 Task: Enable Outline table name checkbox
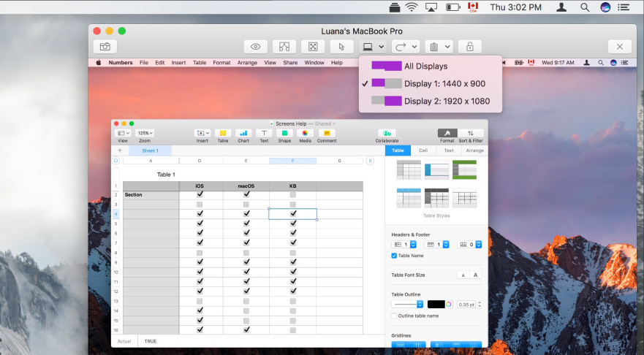394,316
